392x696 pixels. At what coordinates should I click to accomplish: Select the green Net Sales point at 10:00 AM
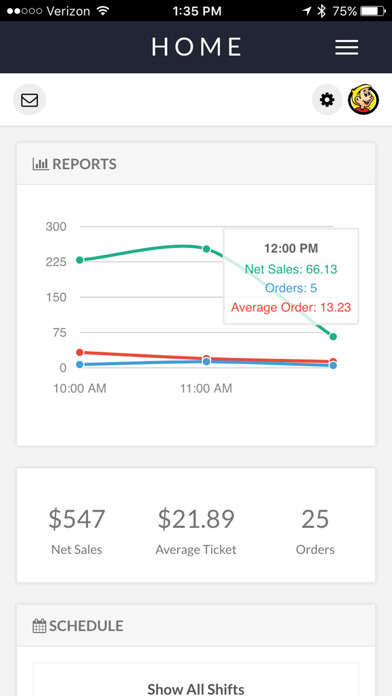point(79,260)
